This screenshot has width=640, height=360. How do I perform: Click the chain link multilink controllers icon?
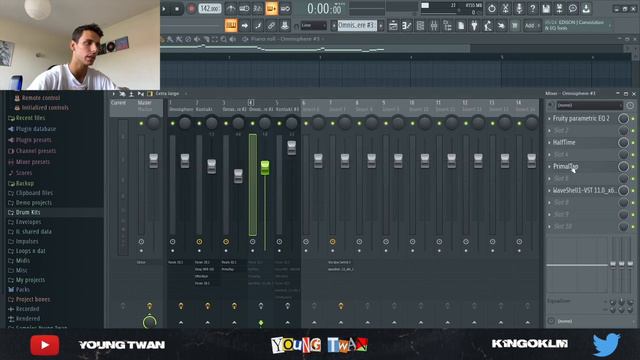click(x=271, y=26)
